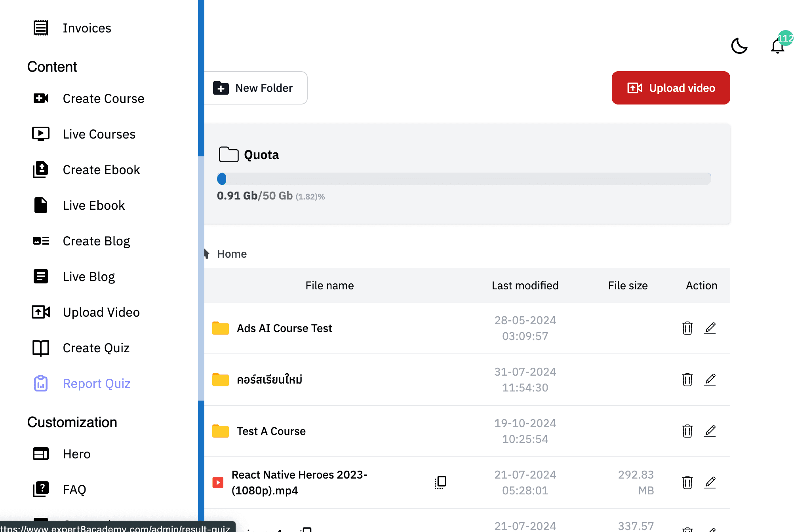This screenshot has width=811, height=532.
Task: Click the Upload video button
Action: tap(671, 88)
